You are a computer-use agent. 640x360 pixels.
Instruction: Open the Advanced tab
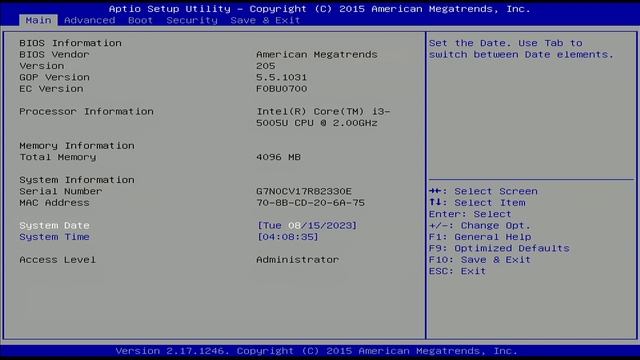pyautogui.click(x=89, y=20)
